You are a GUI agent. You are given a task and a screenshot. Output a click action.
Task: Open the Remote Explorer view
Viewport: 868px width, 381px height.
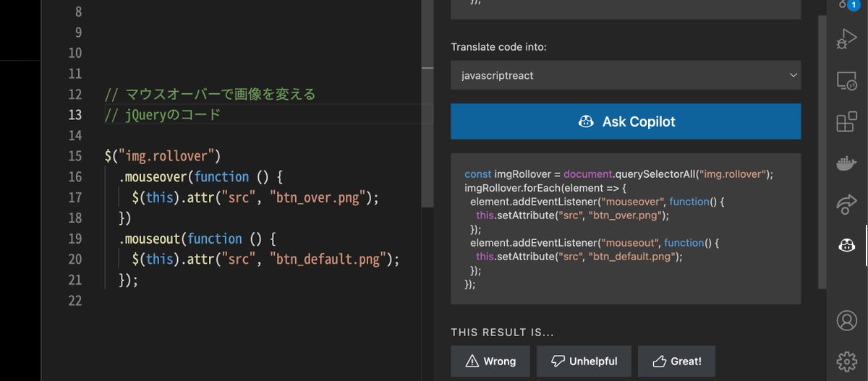846,80
